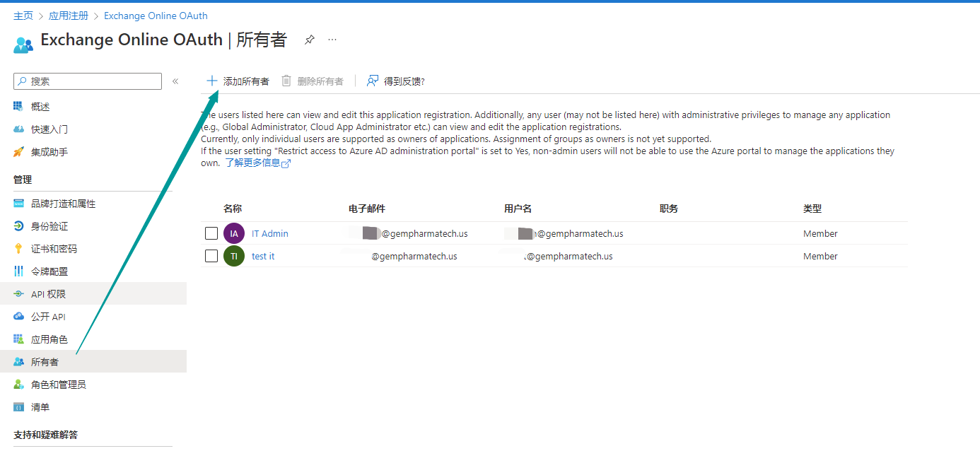Click the search magnifier icon in sidebar
Screen dimensions: 980x451
23,81
